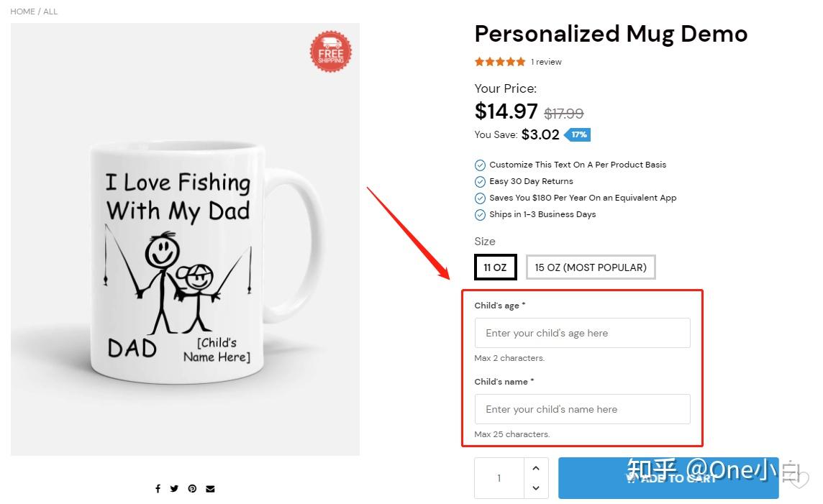
Task: Share the product on Facebook
Action: 158,488
